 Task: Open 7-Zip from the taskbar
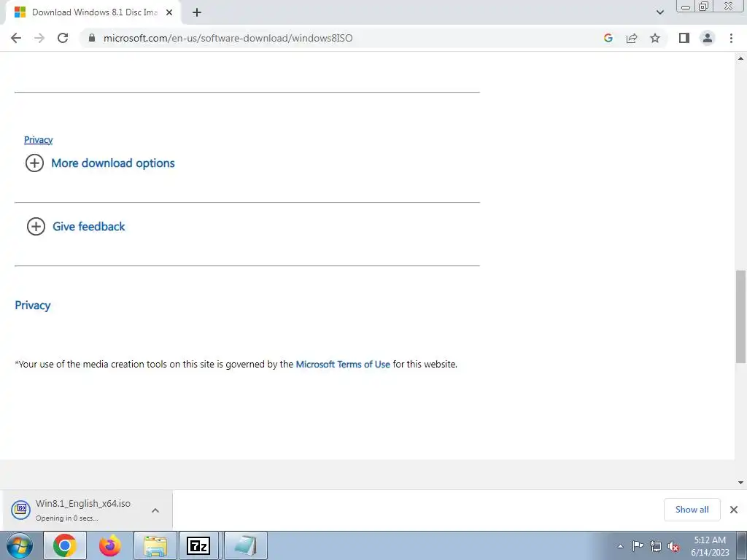click(198, 545)
